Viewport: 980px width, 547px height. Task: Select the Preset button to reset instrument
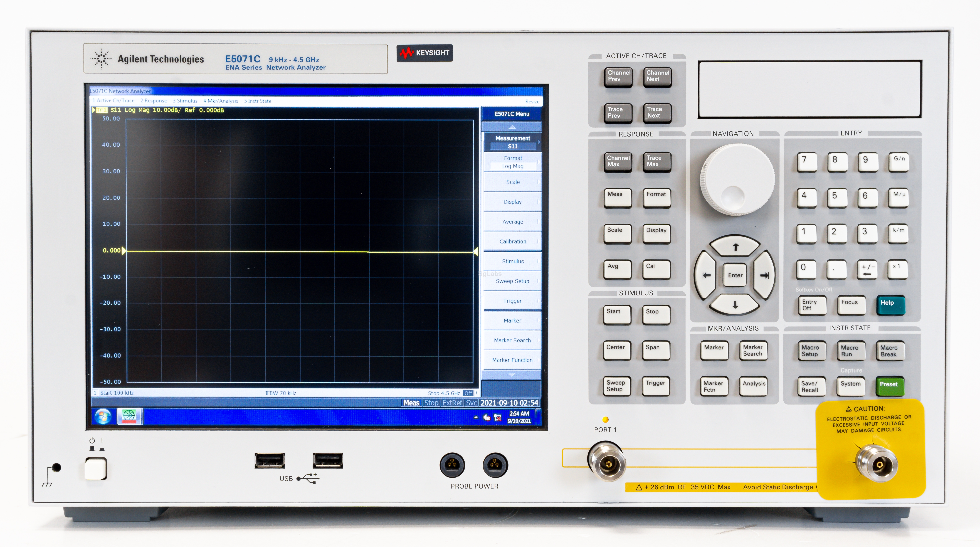pos(890,384)
